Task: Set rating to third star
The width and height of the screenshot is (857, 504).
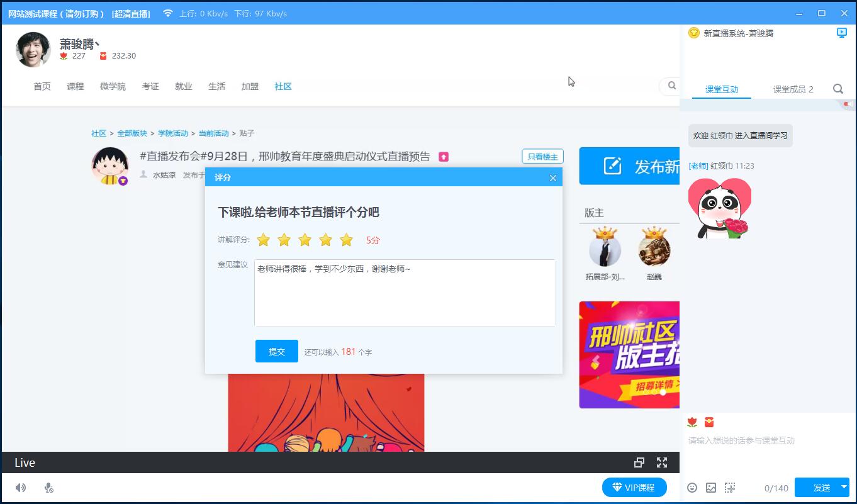Action: tap(305, 240)
